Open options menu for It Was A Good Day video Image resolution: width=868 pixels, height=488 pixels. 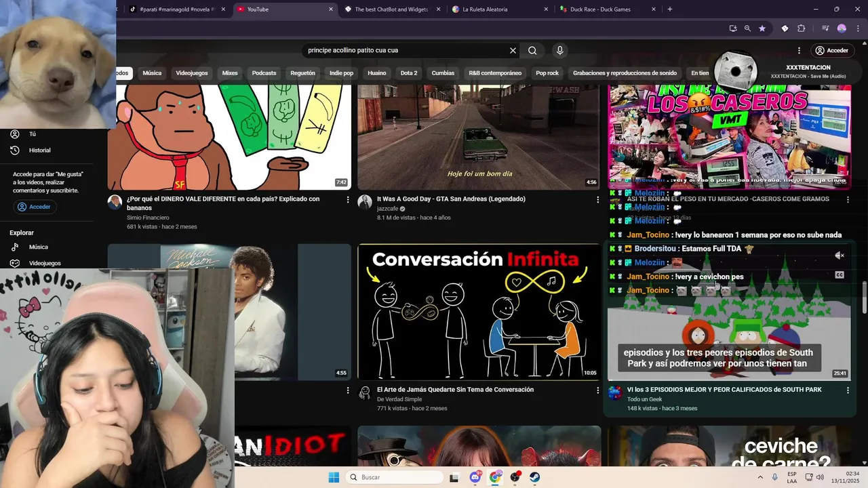pyautogui.click(x=597, y=200)
